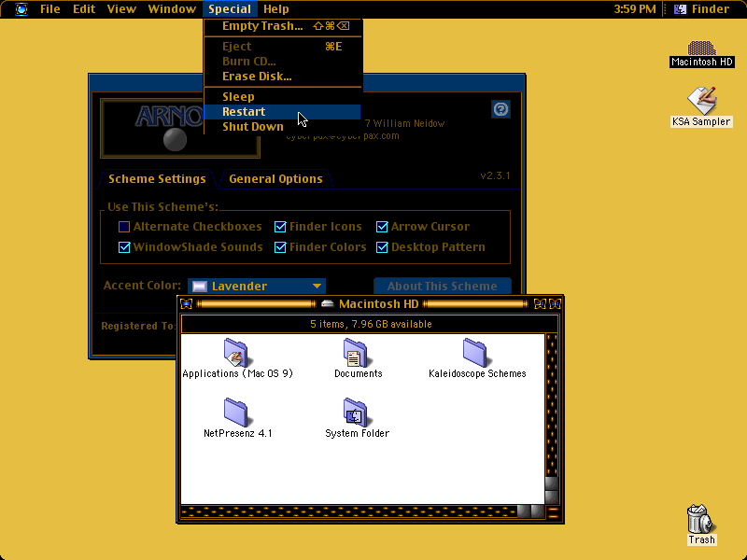Click the Macintosh HD window title text
Image resolution: width=747 pixels, height=560 pixels.
[x=379, y=304]
